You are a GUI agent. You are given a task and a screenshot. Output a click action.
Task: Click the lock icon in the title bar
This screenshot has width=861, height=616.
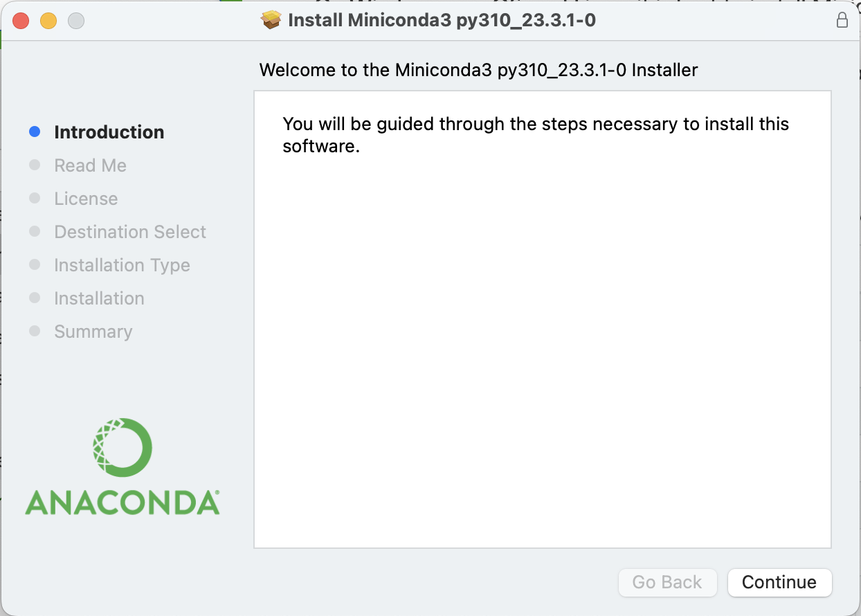click(842, 20)
